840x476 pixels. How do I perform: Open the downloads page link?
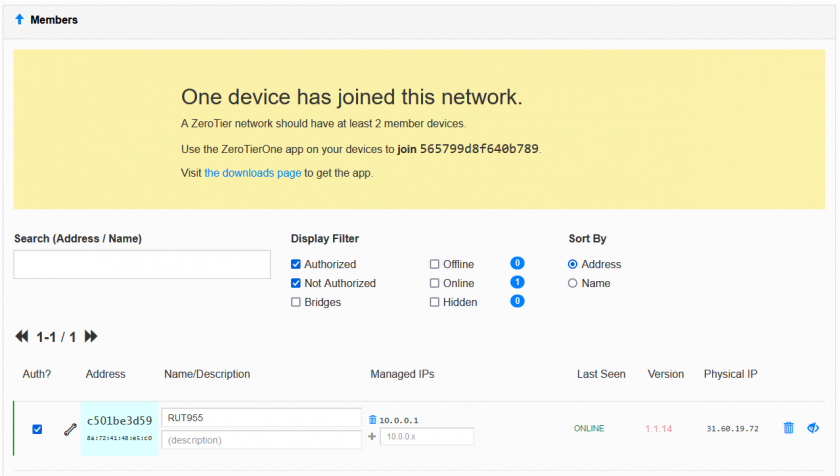click(x=252, y=173)
